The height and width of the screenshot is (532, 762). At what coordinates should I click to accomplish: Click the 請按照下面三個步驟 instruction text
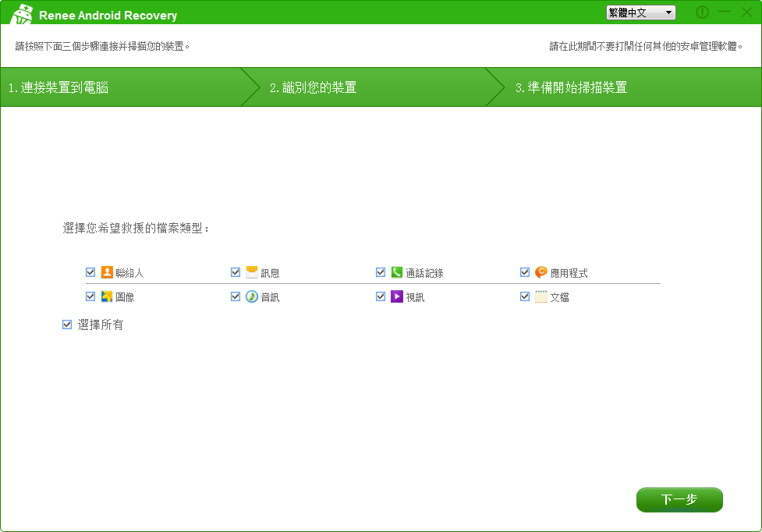click(102, 46)
